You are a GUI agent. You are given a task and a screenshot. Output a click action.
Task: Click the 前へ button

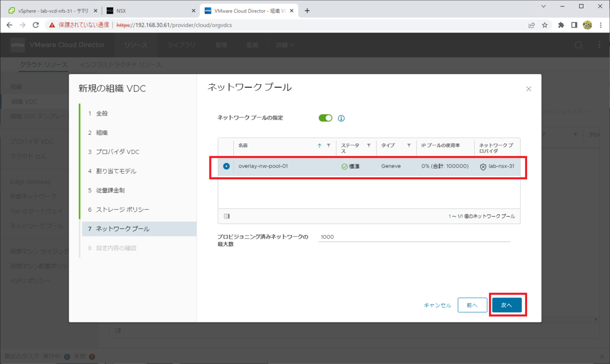click(472, 305)
